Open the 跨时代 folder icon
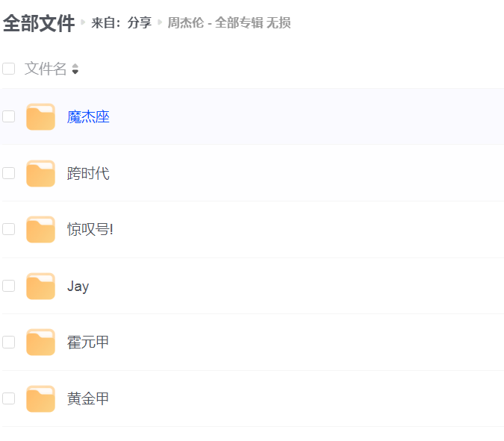This screenshot has height=441, width=504. coord(40,173)
